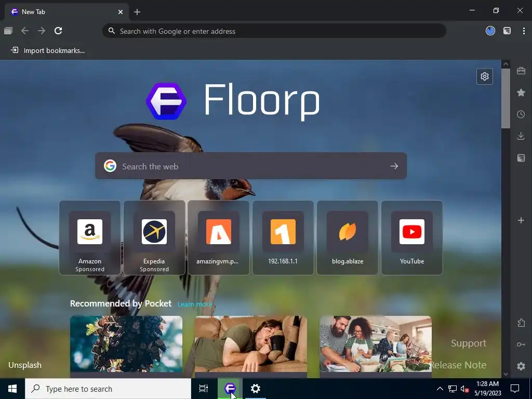Go forward one page
Image resolution: width=532 pixels, height=399 pixels.
42,31
